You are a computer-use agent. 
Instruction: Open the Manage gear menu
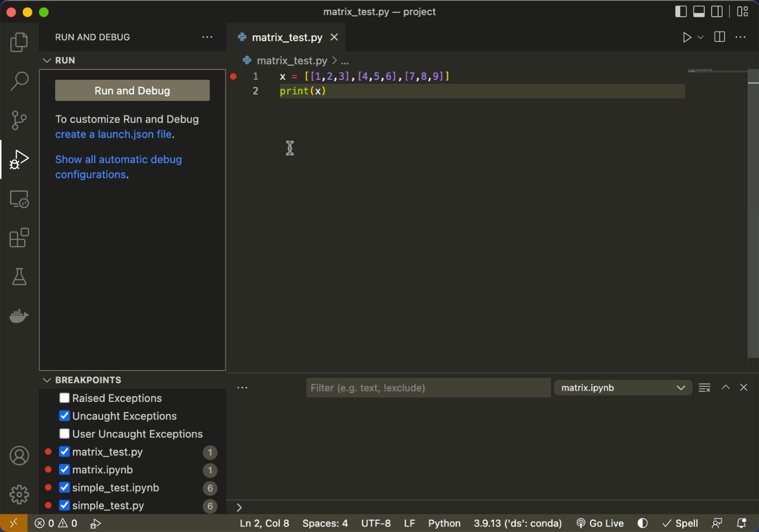pyautogui.click(x=19, y=494)
